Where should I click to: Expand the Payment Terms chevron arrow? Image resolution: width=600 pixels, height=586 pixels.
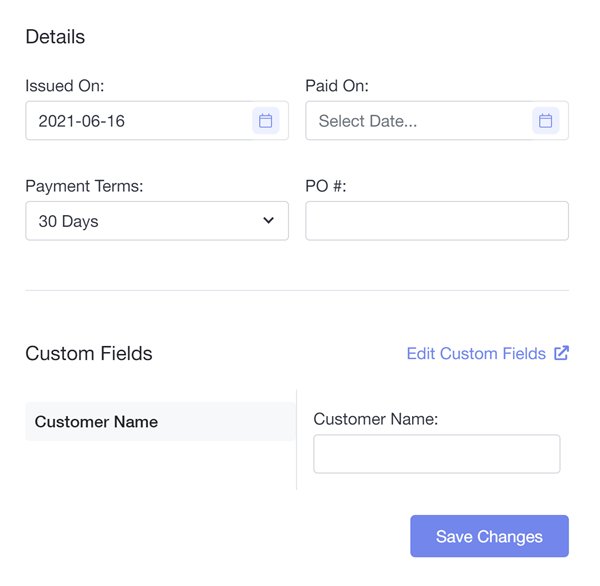pos(268,221)
